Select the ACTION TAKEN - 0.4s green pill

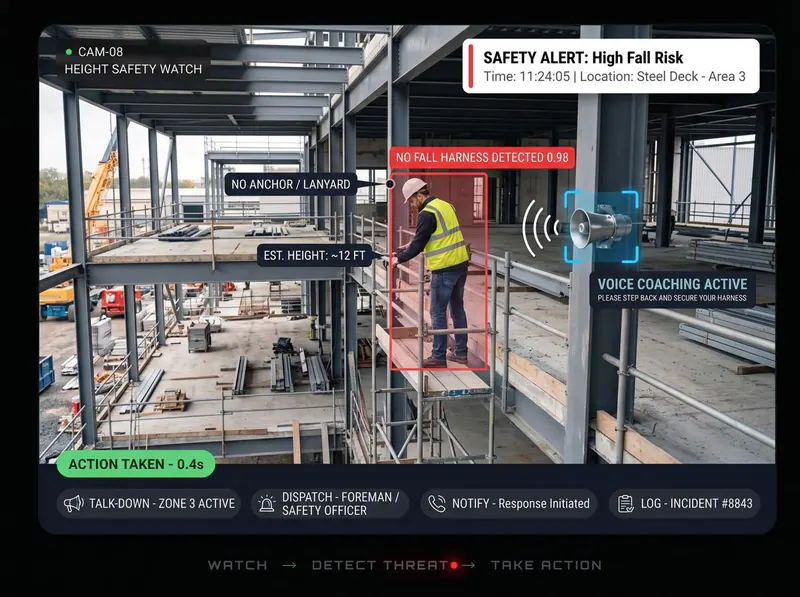click(x=136, y=464)
